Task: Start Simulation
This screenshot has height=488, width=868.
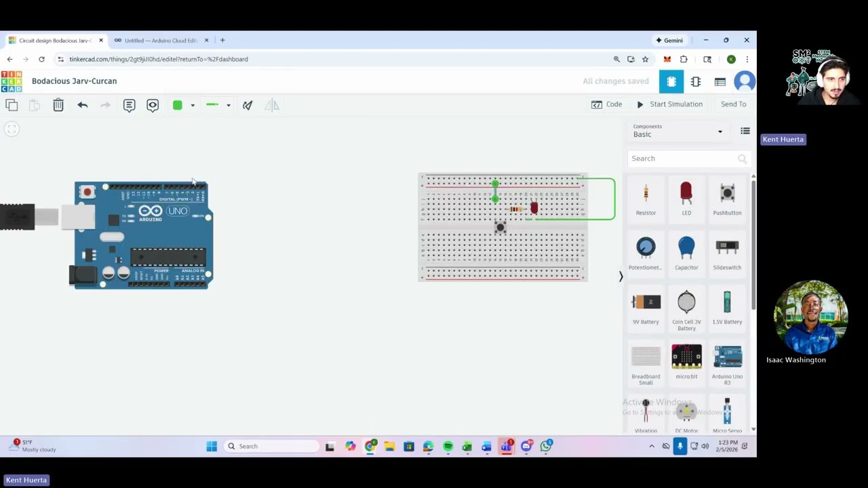Action: (670, 104)
